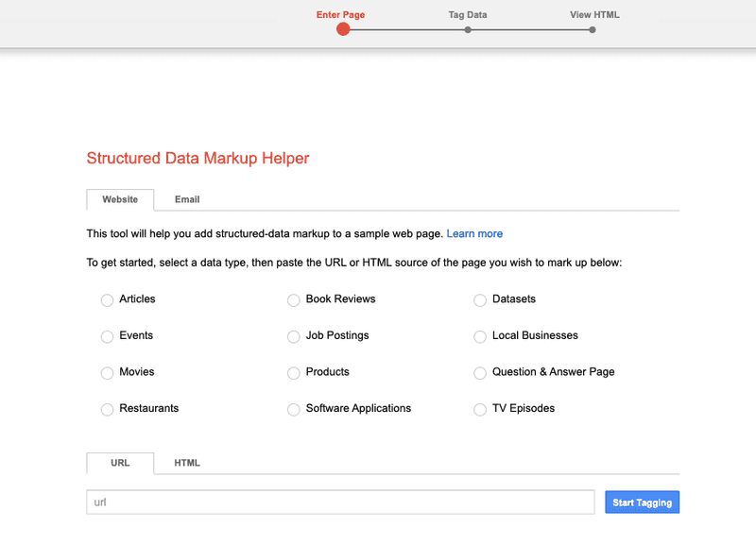Screen dimensions: 756x545
Task: Choose the Local Businesses option
Action: 480,336
